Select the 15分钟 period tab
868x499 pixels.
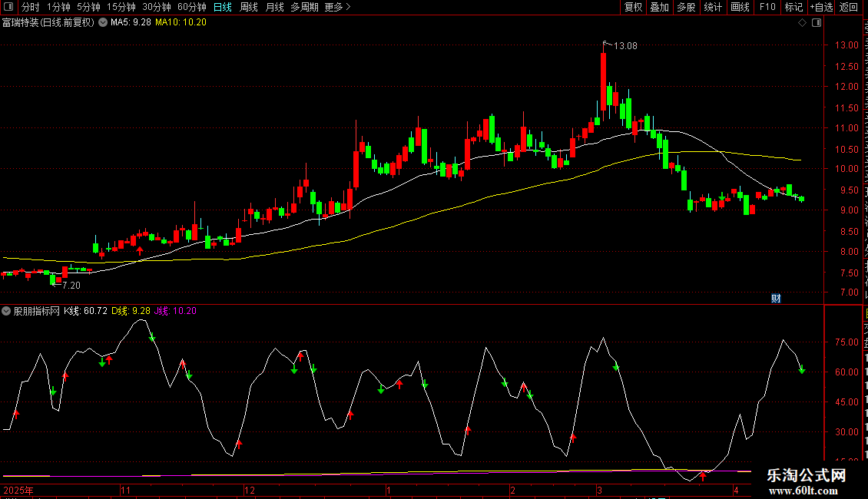point(121,7)
